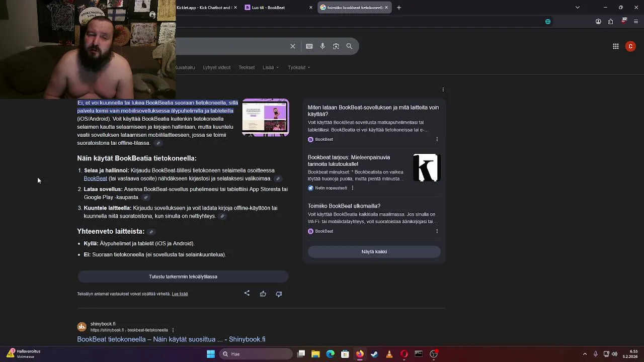This screenshot has width=644, height=362.
Task: Open the volume tray icon
Action: coord(614,354)
